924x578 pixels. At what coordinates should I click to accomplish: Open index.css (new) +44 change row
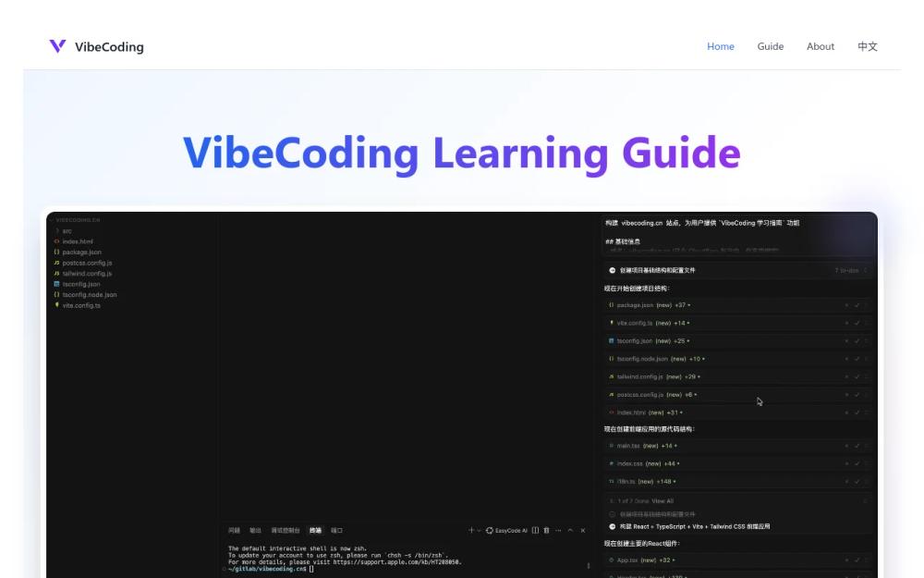(737, 463)
